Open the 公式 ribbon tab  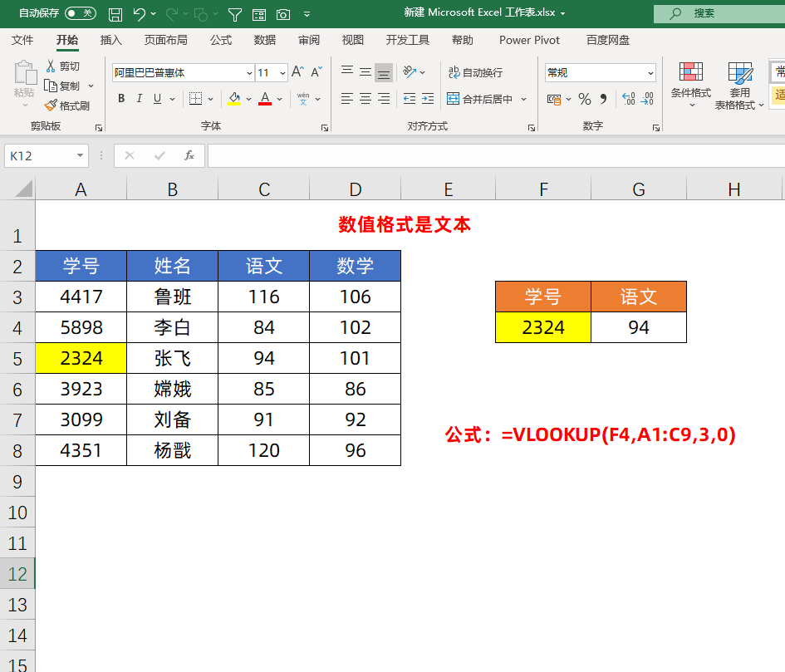(x=221, y=40)
